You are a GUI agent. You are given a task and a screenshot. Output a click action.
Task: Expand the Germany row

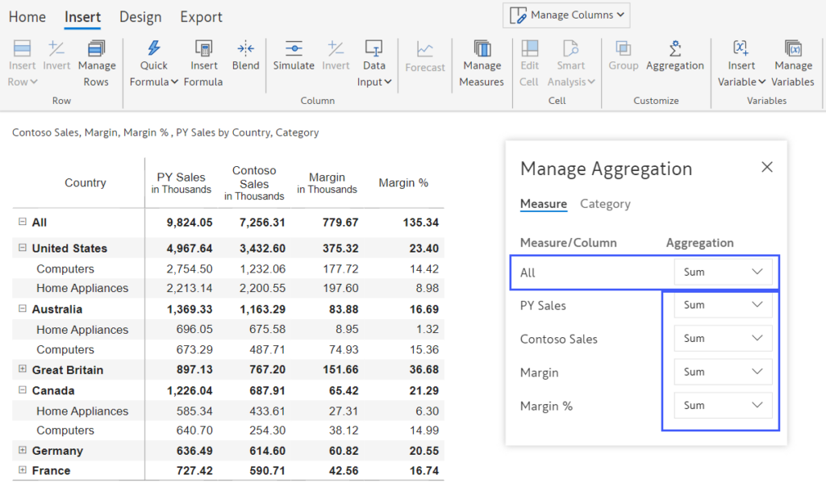[22, 450]
